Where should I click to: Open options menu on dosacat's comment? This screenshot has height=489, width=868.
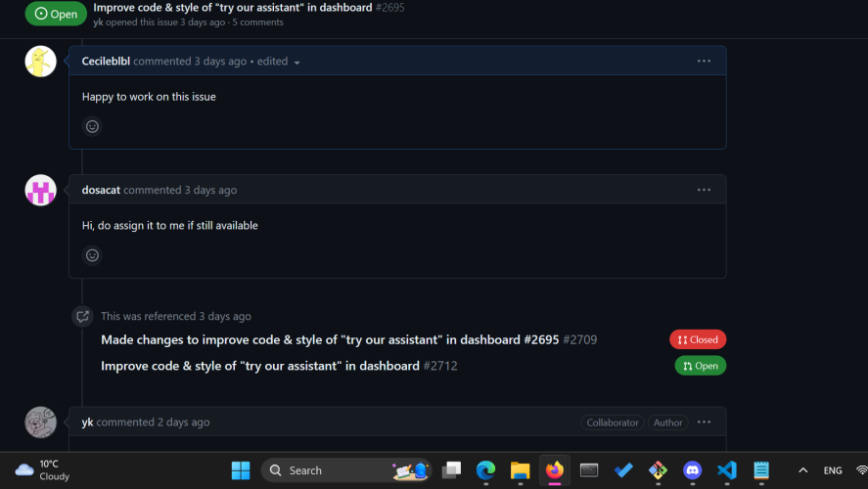tap(704, 190)
